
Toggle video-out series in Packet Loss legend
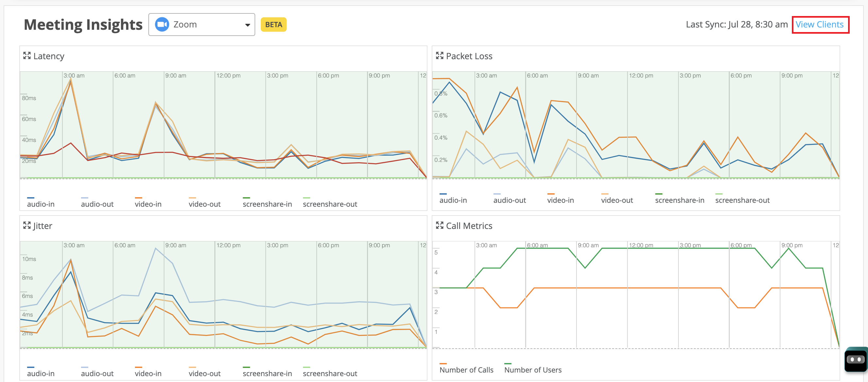[x=617, y=200]
